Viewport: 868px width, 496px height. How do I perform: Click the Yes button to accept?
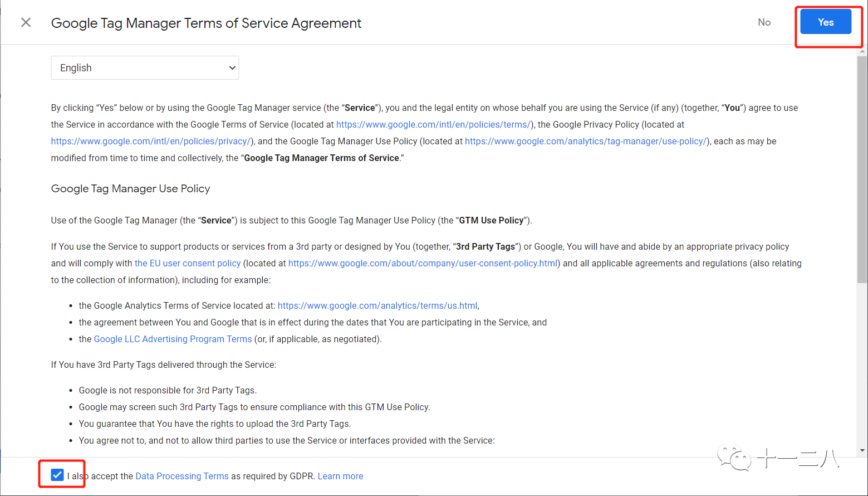[x=825, y=22]
